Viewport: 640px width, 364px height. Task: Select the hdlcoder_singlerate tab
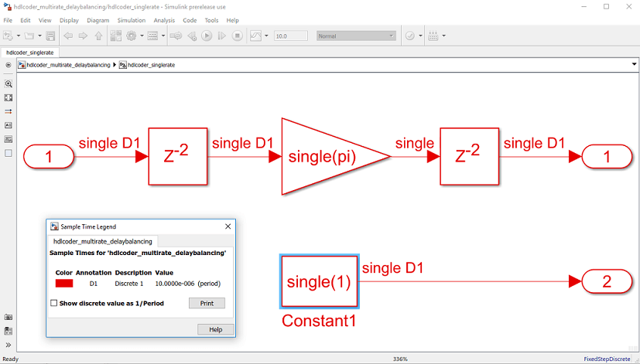click(x=30, y=53)
